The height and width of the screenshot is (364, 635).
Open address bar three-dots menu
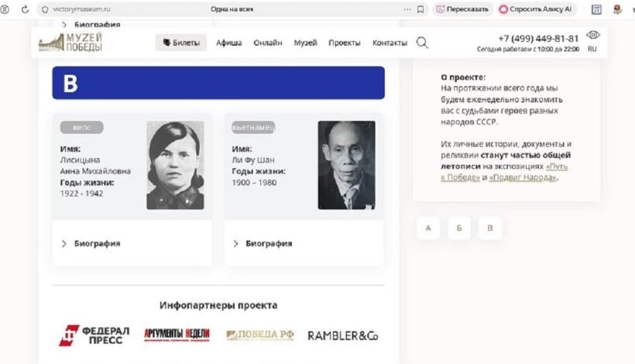(407, 9)
